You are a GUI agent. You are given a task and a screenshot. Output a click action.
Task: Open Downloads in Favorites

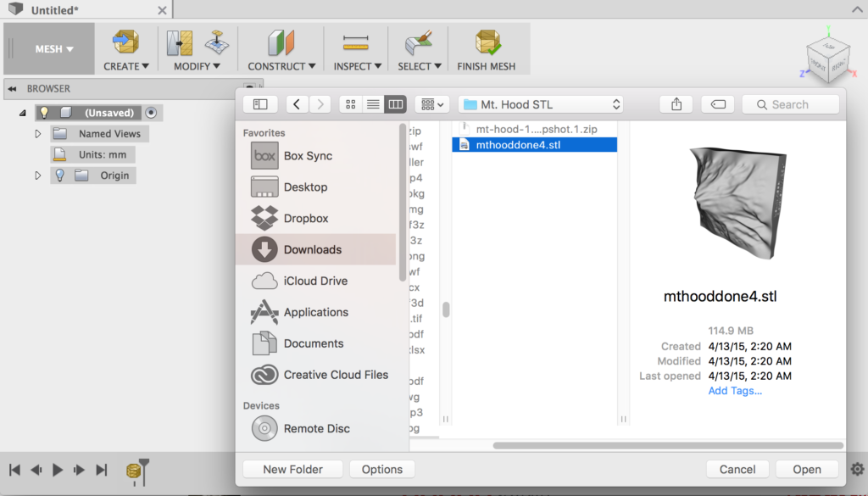(315, 249)
